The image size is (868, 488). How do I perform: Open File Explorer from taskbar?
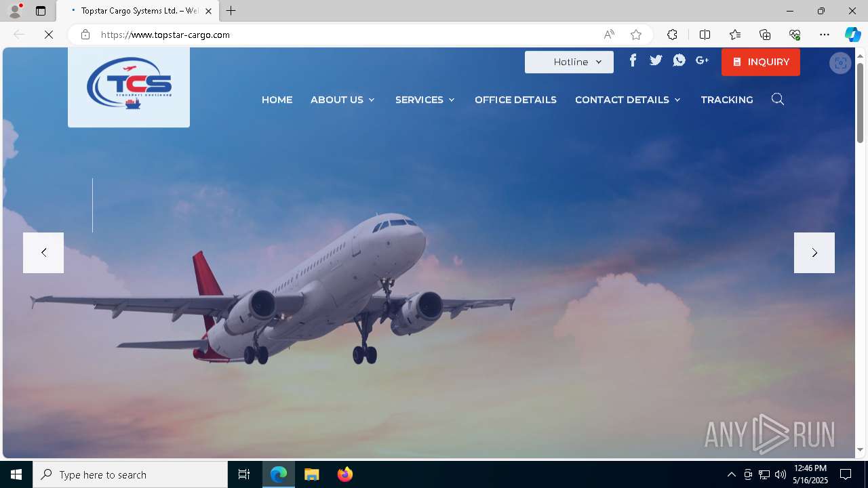coord(311,474)
